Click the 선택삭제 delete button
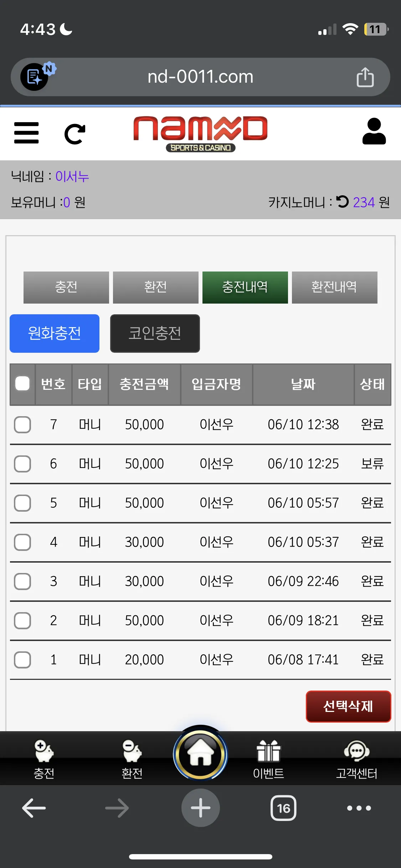This screenshot has width=401, height=868. [x=348, y=706]
